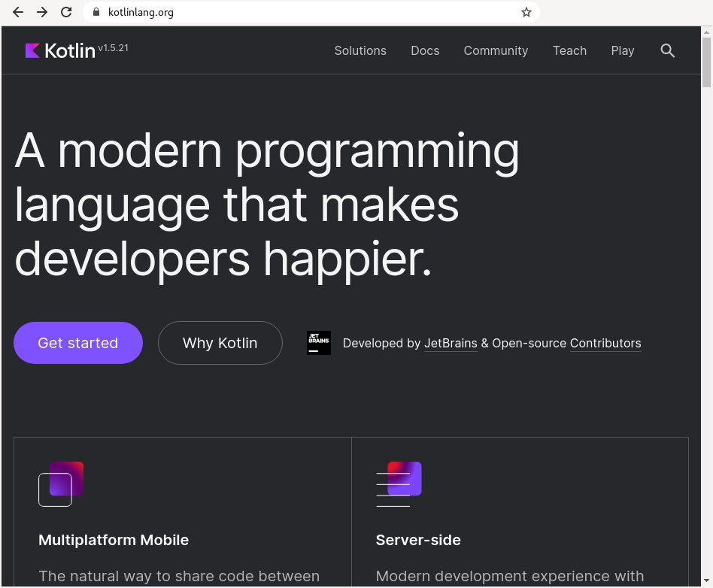Open the Play menu item
This screenshot has width=713, height=588.
tap(623, 50)
